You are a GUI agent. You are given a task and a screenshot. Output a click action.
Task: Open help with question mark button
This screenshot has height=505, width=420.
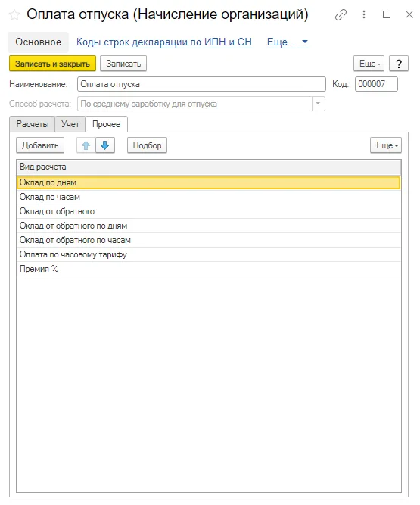click(x=399, y=64)
